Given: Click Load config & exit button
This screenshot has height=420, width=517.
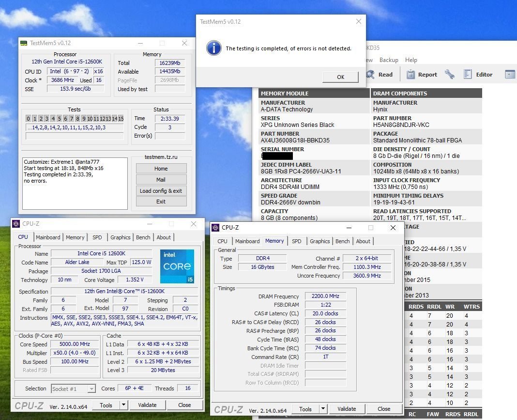Looking at the screenshot, I should (x=161, y=191).
